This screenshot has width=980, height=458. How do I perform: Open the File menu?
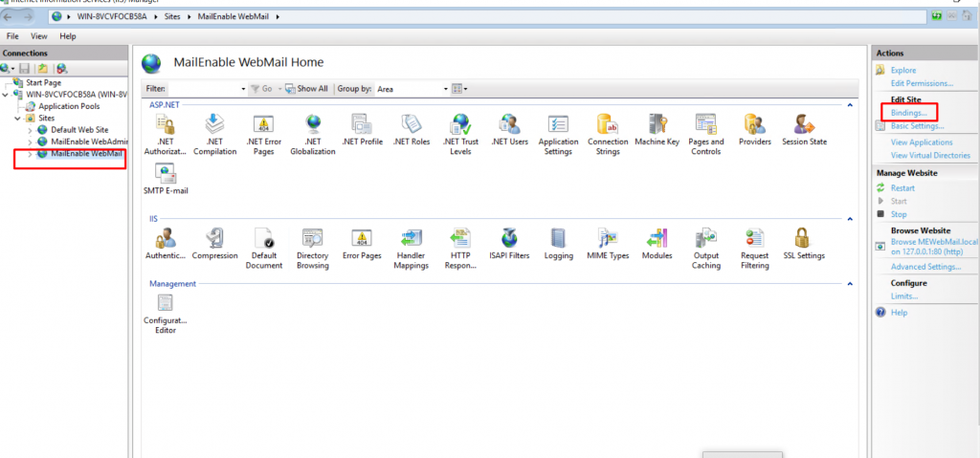tap(12, 37)
